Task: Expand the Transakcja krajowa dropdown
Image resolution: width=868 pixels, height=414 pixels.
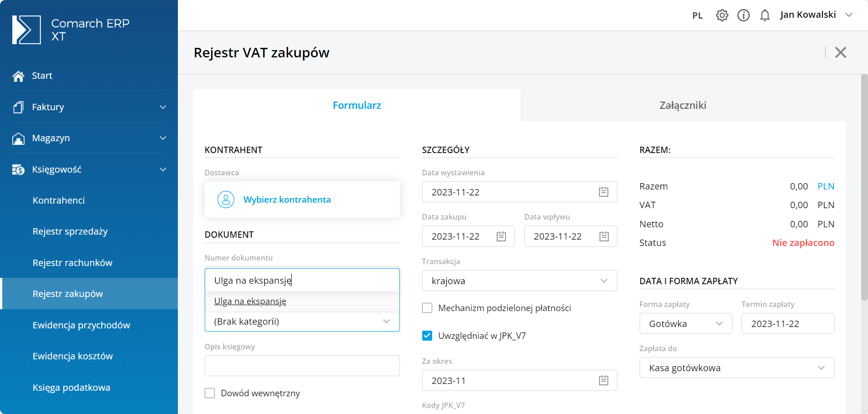Action: pyautogui.click(x=520, y=281)
